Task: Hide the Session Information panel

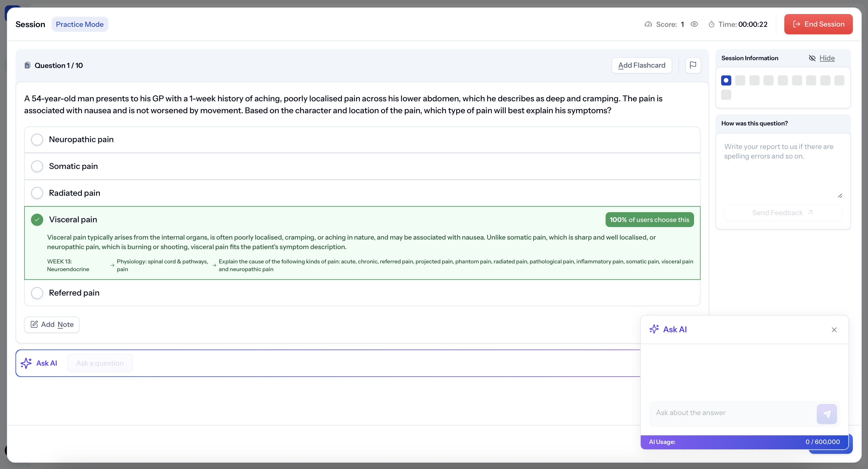Action: [827, 58]
